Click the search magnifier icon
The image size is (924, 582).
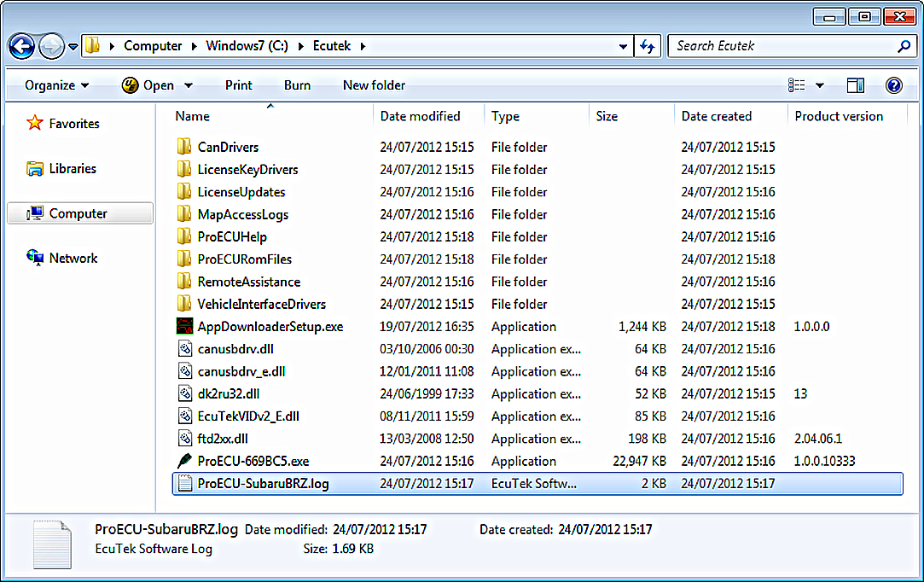pos(904,46)
